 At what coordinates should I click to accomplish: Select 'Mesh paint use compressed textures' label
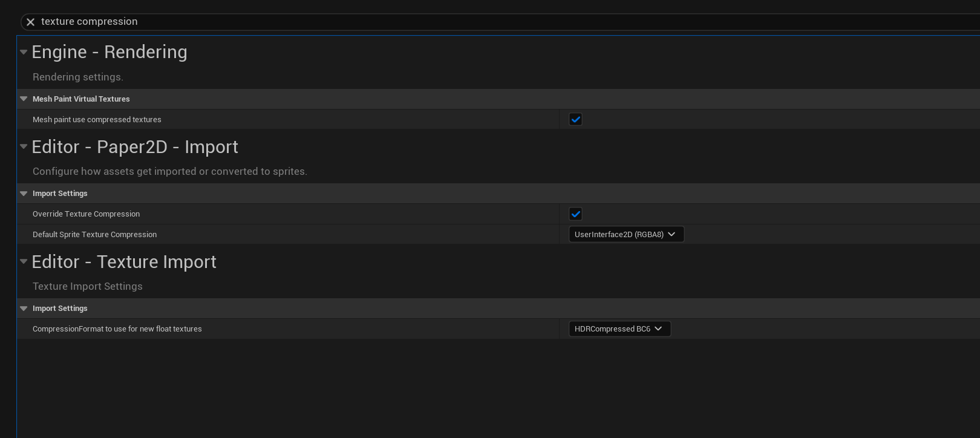tap(97, 120)
